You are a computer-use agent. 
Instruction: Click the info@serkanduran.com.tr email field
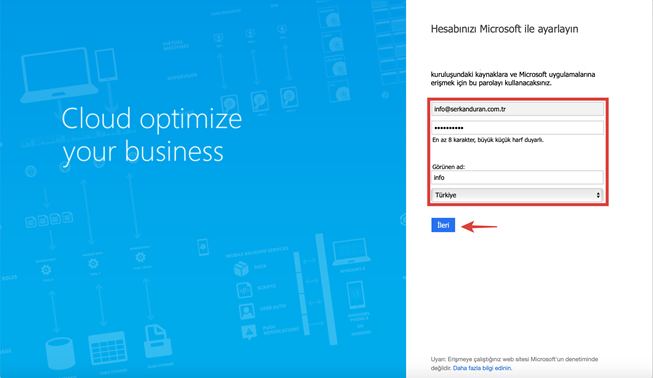(517, 109)
